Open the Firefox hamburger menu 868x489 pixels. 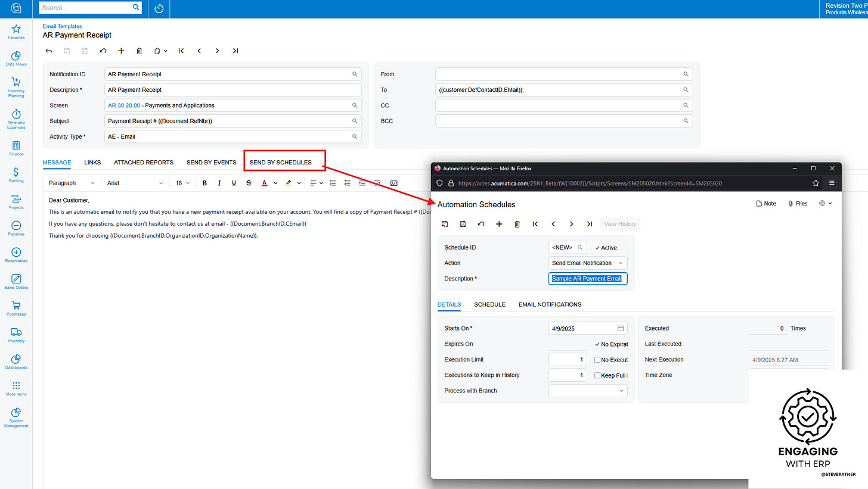pyautogui.click(x=832, y=183)
